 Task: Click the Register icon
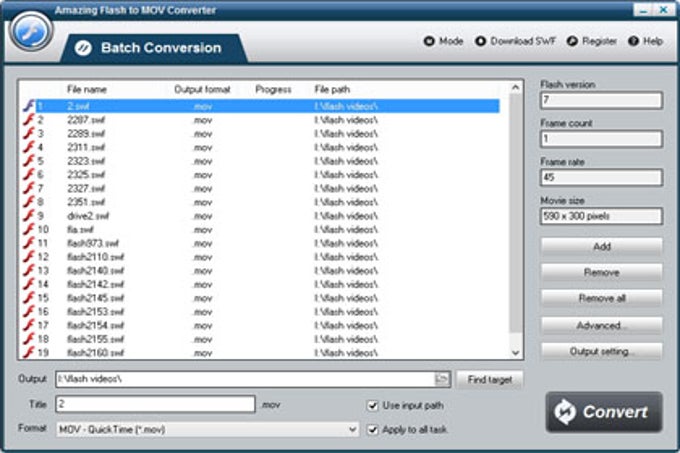[x=572, y=41]
